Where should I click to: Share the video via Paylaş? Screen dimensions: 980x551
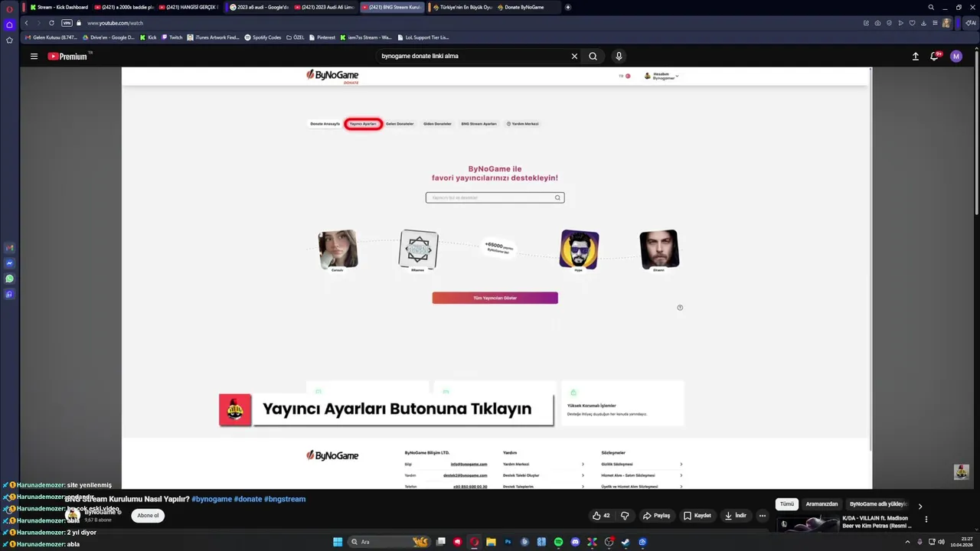pyautogui.click(x=657, y=516)
